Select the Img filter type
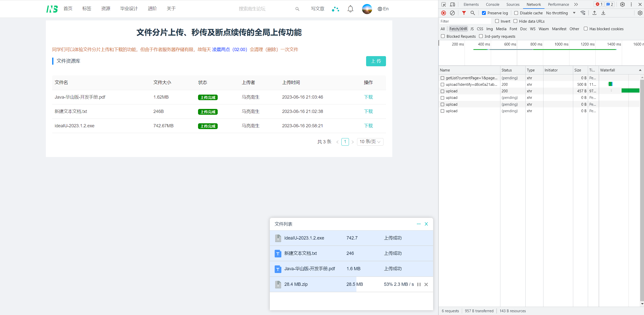 click(489, 29)
